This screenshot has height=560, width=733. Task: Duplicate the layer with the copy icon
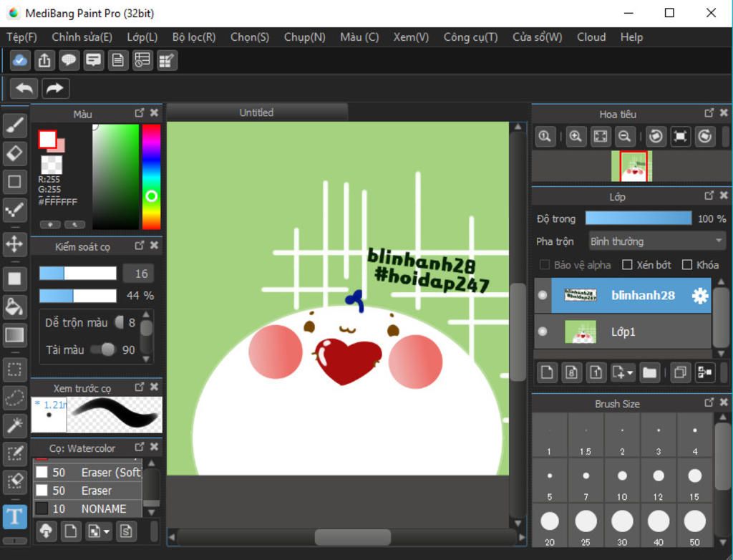pos(680,372)
